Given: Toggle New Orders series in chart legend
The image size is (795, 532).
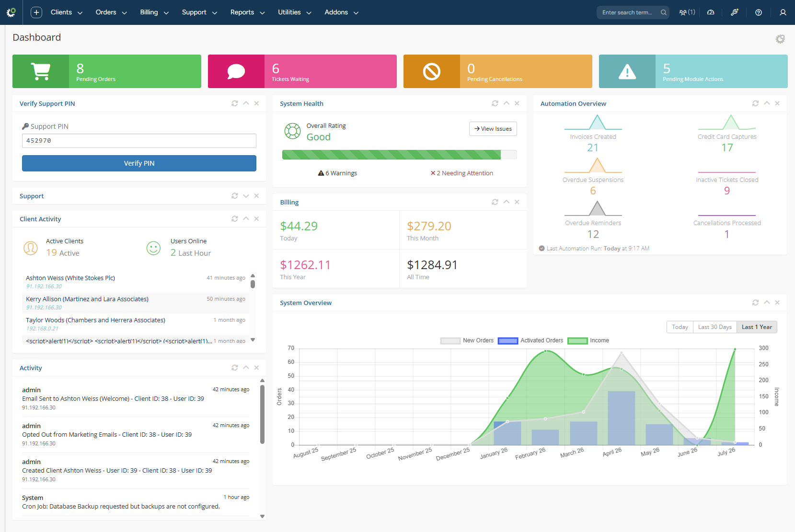Looking at the screenshot, I should [467, 340].
